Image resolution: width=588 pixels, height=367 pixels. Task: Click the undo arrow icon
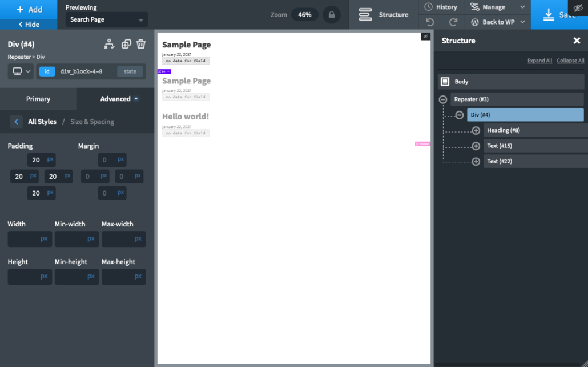[x=429, y=22]
